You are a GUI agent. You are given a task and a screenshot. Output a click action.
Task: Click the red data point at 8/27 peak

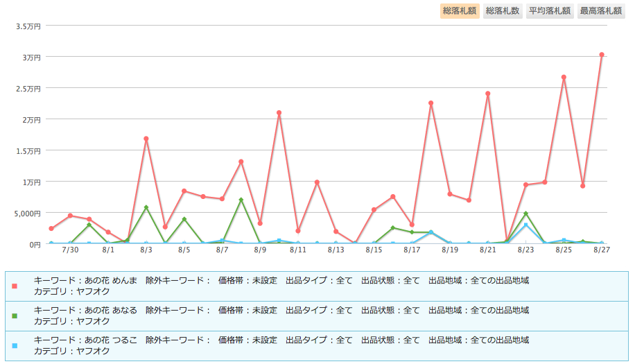(602, 55)
